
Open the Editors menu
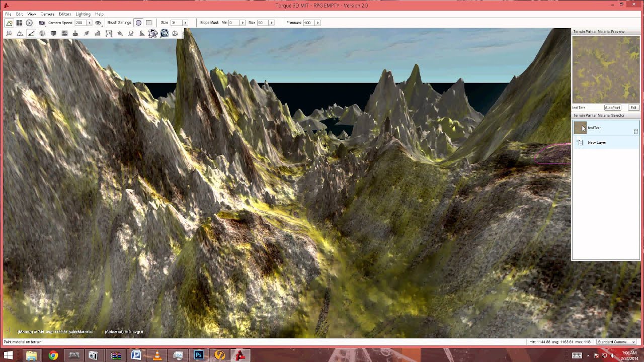pos(65,14)
